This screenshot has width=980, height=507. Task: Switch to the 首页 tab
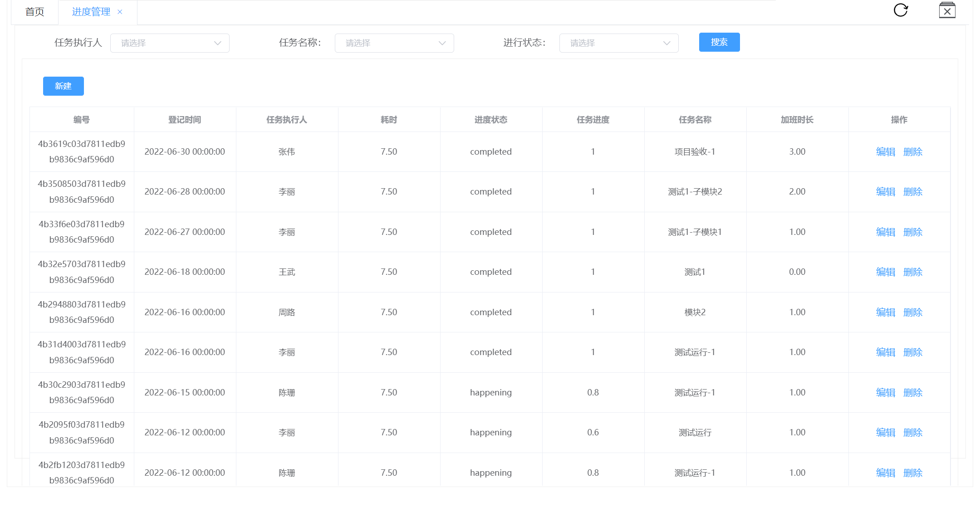[x=34, y=12]
